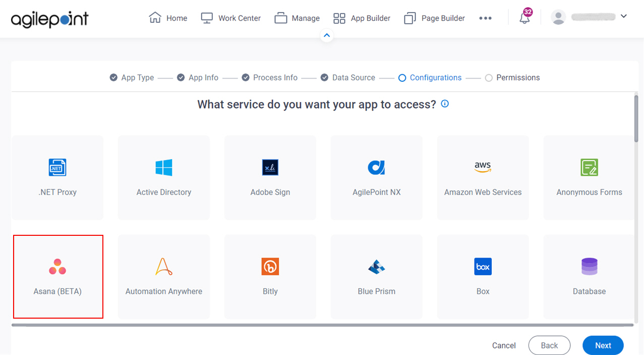This screenshot has height=355, width=644.
Task: Open the notifications bell
Action: (x=524, y=18)
